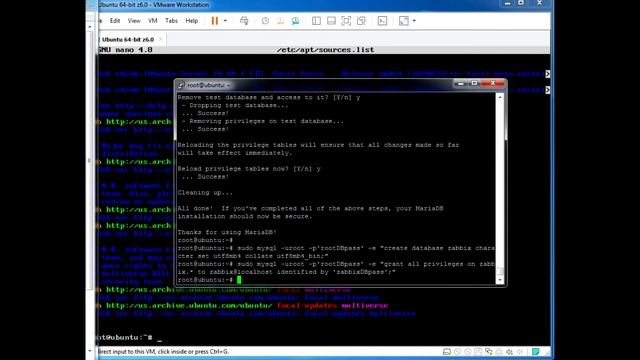Click the green cursor at PuTTY prompt

239,280
